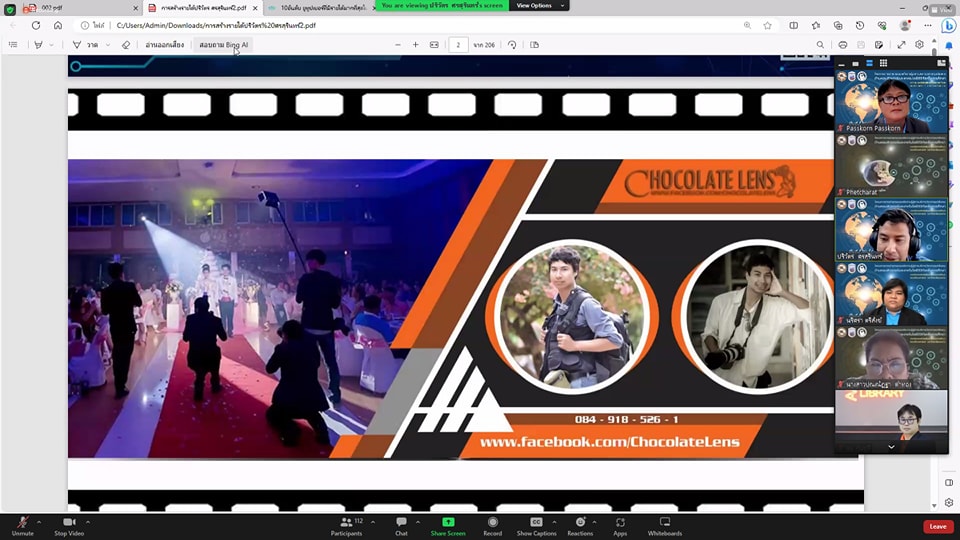Open Draw tool options dropdown
960x540 pixels.
point(108,45)
